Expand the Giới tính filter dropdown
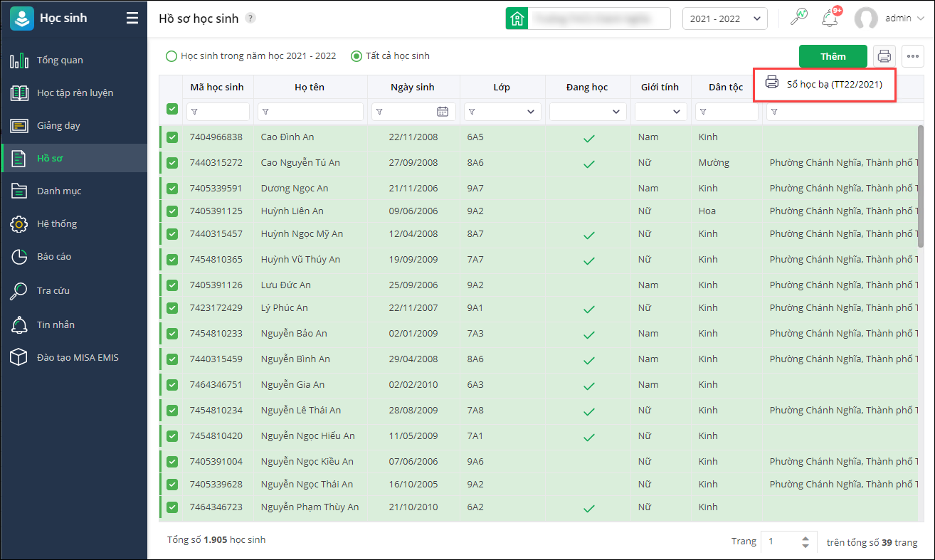The height and width of the screenshot is (560, 935). (x=661, y=112)
